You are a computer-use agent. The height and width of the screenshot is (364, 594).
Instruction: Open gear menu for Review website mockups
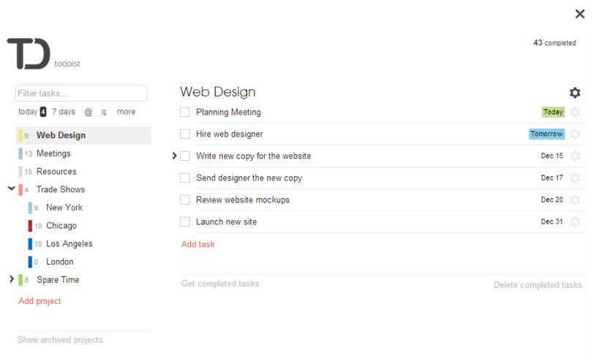click(x=575, y=200)
